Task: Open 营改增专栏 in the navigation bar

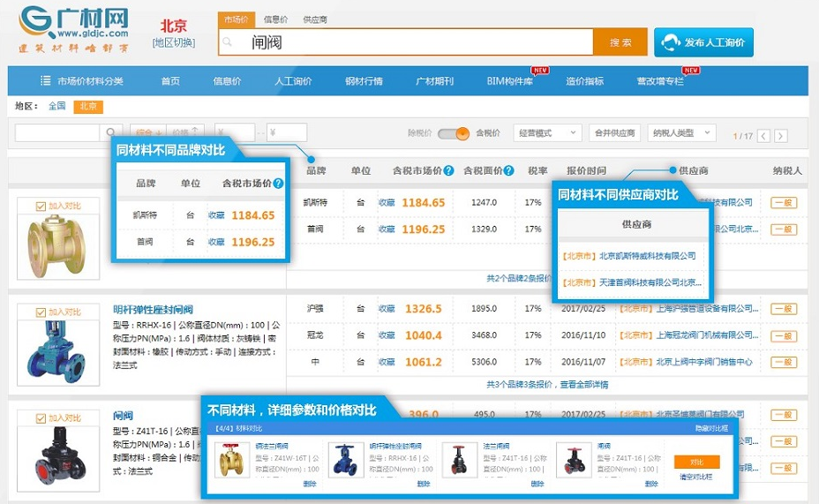Action: pyautogui.click(x=660, y=81)
